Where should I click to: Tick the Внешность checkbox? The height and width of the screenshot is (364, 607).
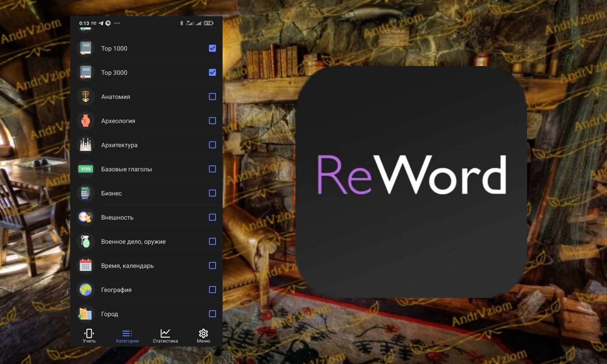(x=212, y=217)
